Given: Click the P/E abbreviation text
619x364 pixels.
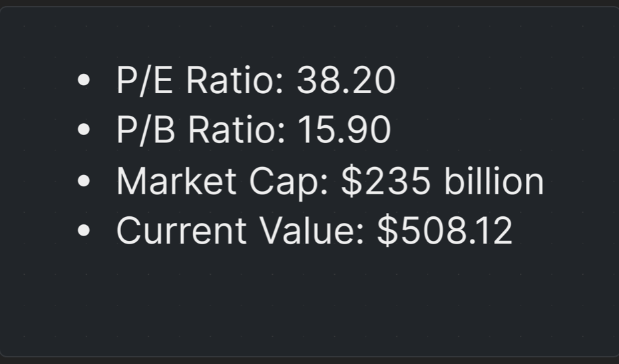Looking at the screenshot, I should [144, 81].
